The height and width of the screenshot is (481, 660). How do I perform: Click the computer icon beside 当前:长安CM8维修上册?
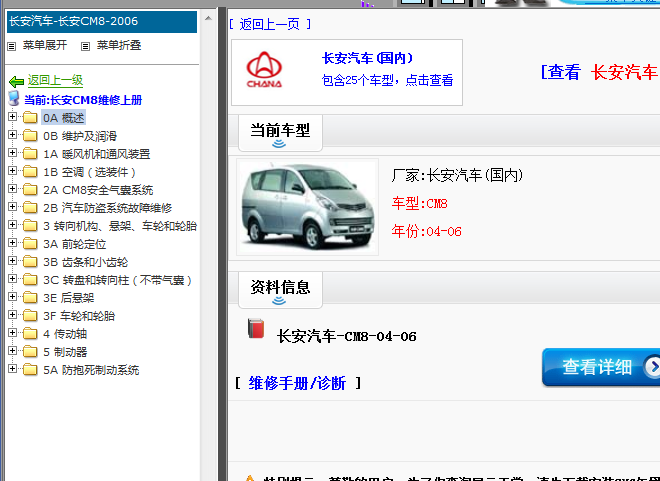tap(14, 98)
